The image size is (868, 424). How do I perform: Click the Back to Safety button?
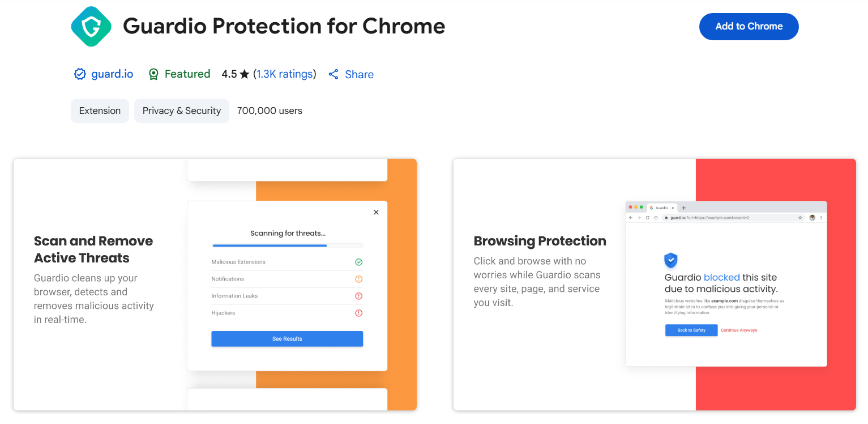(x=691, y=330)
